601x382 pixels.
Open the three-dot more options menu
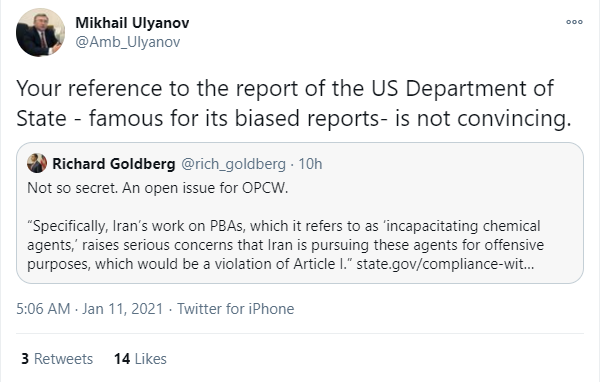(574, 22)
